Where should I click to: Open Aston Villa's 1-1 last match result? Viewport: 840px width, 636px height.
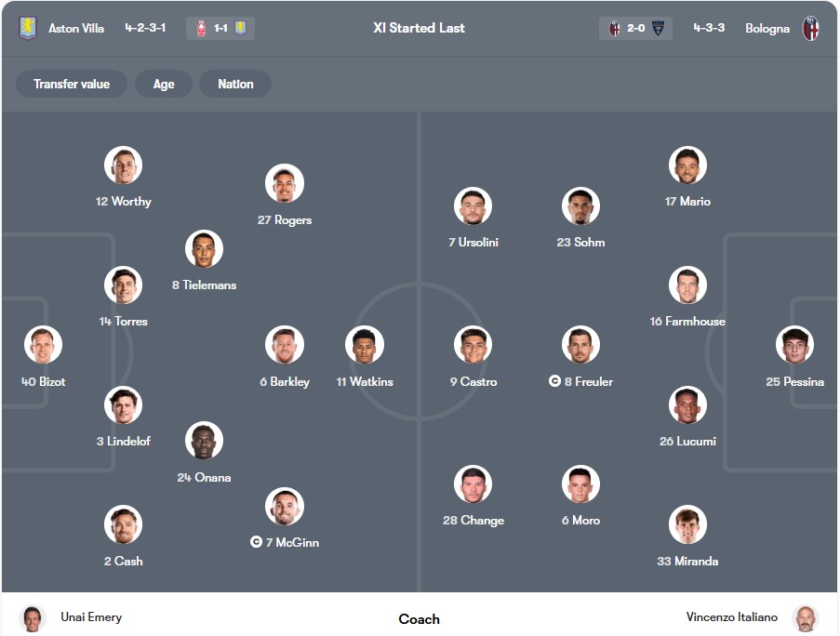220,28
